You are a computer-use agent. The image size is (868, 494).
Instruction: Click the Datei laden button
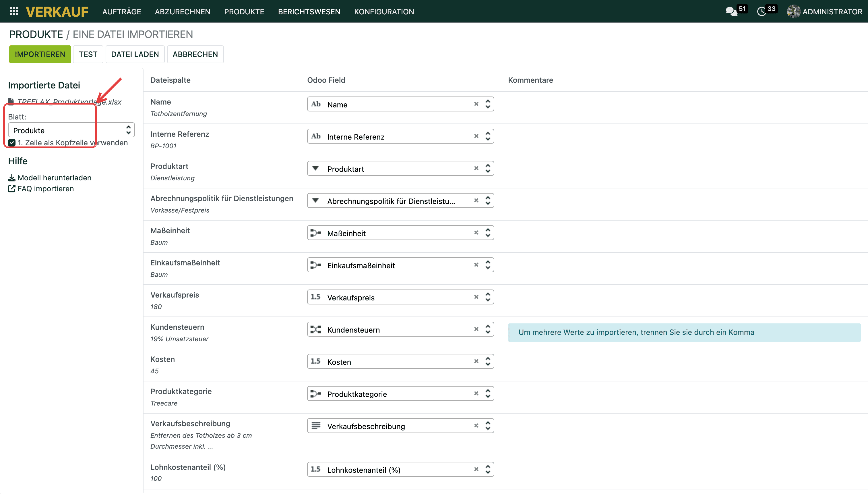click(x=135, y=54)
